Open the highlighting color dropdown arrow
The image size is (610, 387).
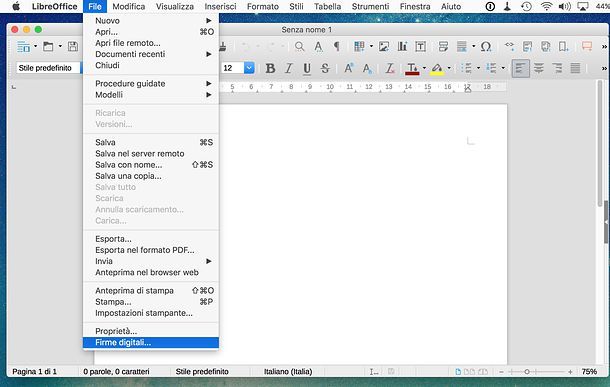coord(449,68)
